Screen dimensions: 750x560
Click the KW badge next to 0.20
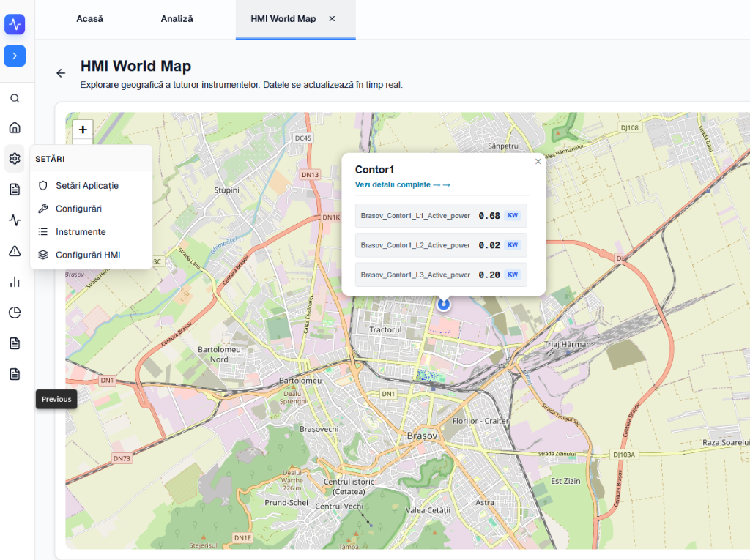pos(513,275)
